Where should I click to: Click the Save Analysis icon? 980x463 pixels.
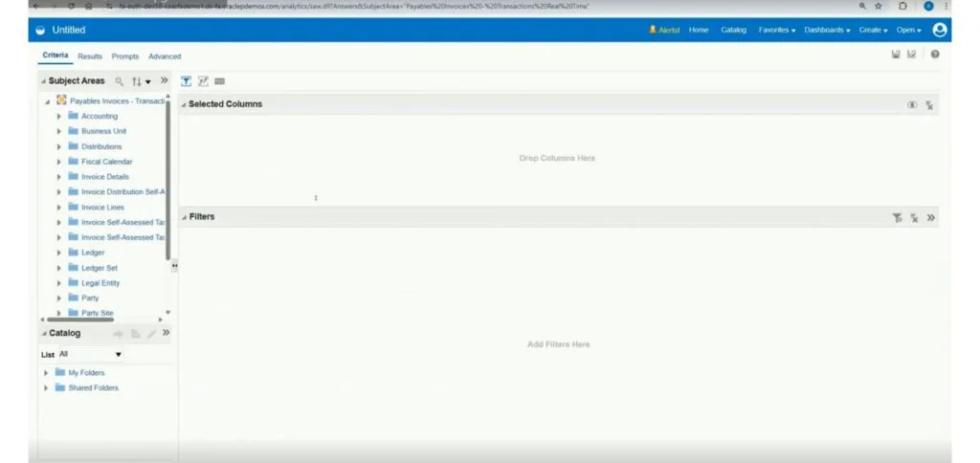pos(896,55)
